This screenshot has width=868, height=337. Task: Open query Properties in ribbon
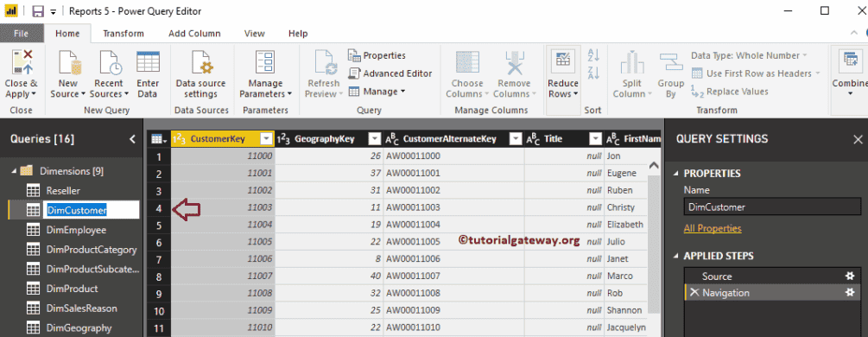(377, 55)
